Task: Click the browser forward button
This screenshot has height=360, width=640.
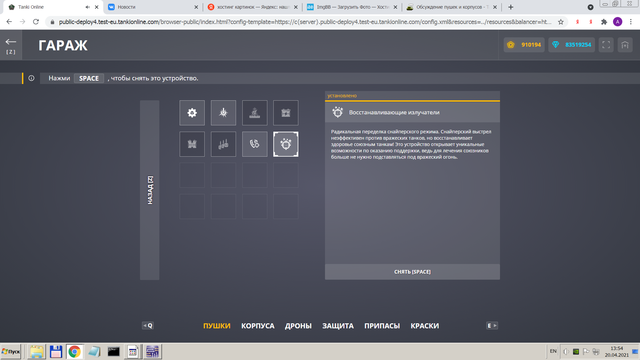Action: pos(22,22)
